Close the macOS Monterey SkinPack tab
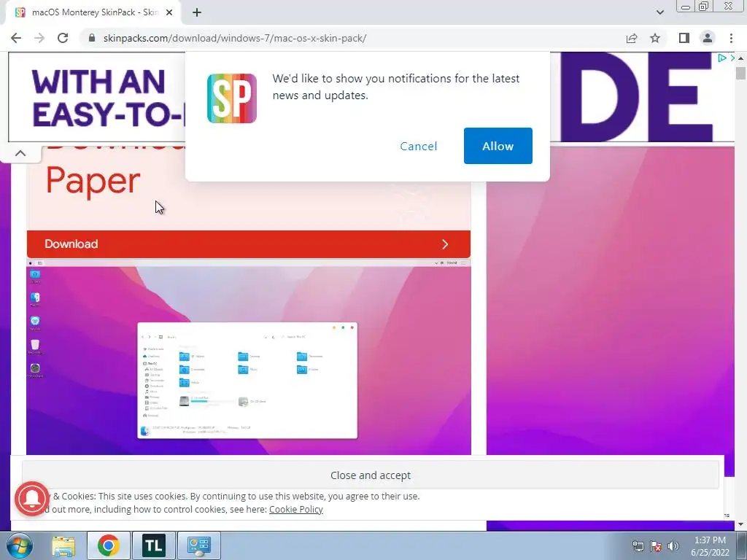747x560 pixels. [169, 13]
